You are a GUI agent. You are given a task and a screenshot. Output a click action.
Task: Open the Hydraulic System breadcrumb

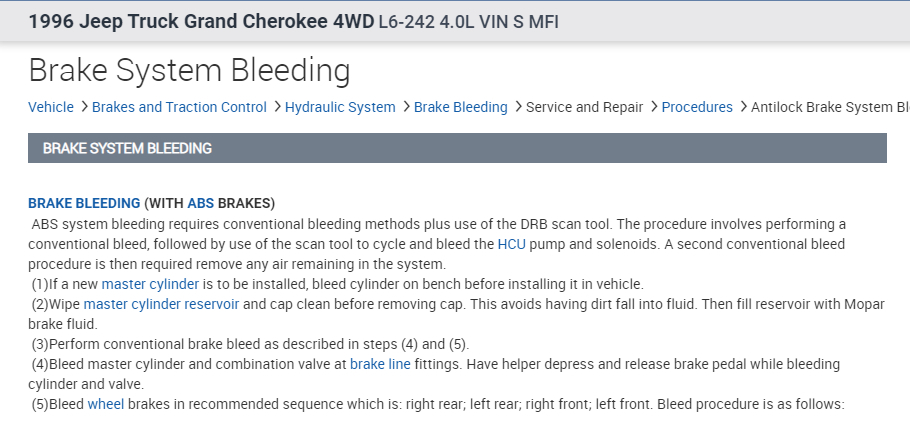[340, 107]
